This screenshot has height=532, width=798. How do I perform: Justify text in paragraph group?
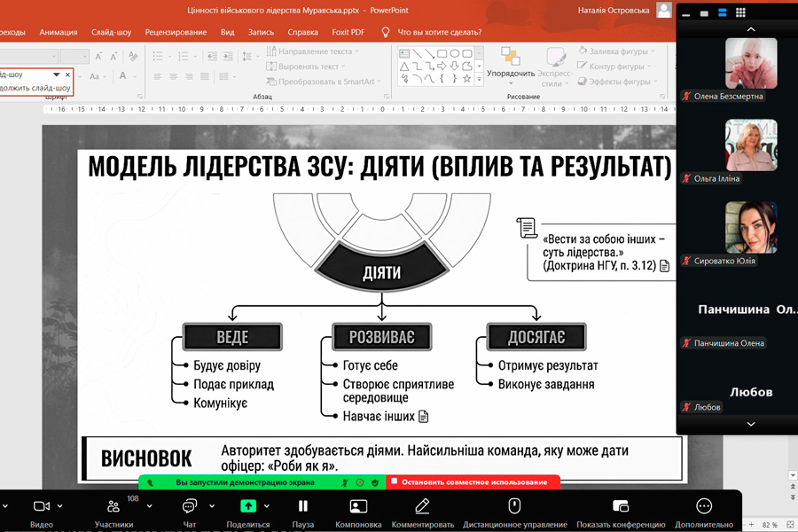pyautogui.click(x=205, y=76)
